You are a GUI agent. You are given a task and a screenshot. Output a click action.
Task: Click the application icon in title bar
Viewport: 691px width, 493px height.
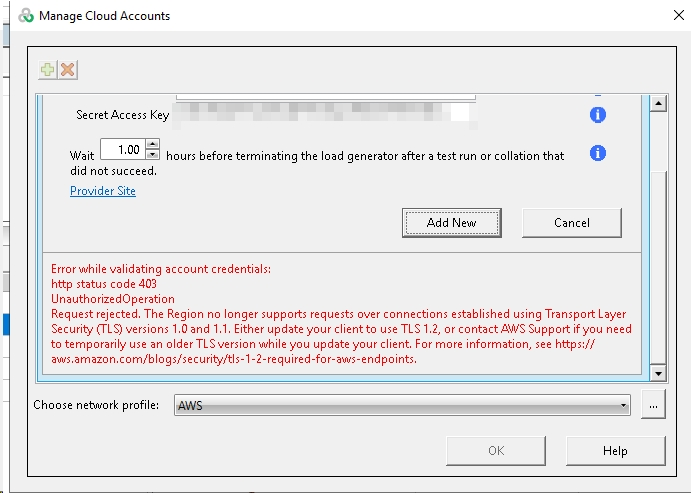26,16
